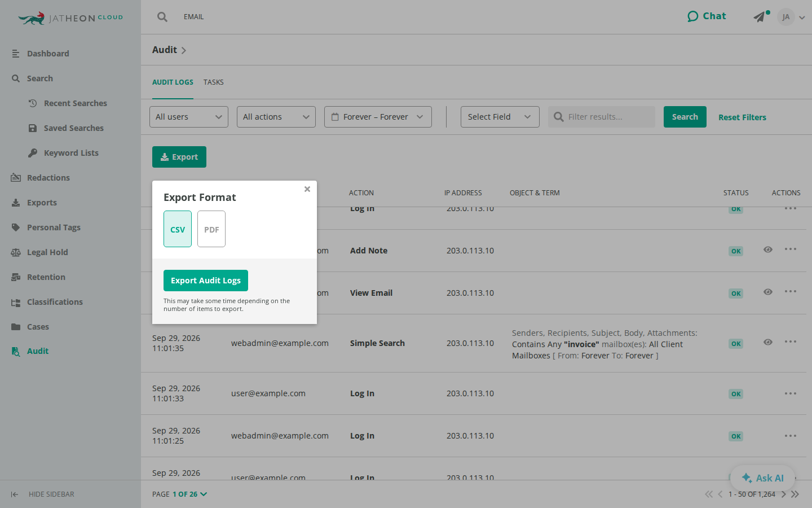Image resolution: width=812 pixels, height=508 pixels.
Task: Select PDF export format
Action: (x=211, y=229)
